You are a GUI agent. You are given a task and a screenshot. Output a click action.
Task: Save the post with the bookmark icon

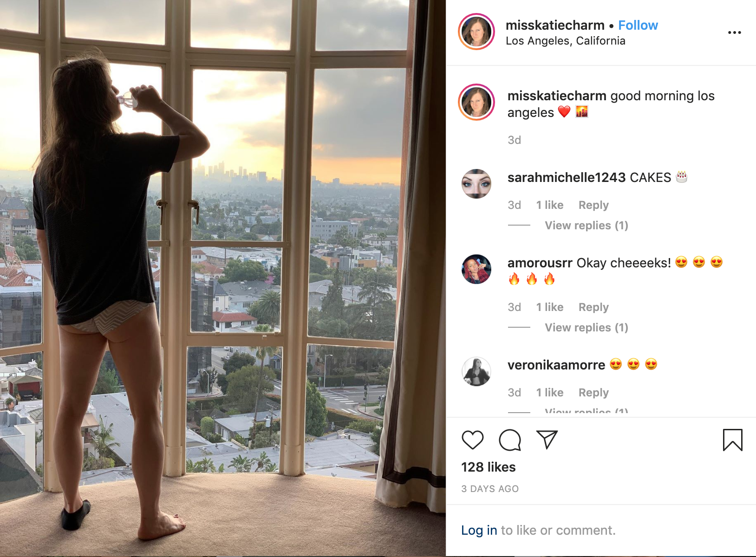[732, 440]
